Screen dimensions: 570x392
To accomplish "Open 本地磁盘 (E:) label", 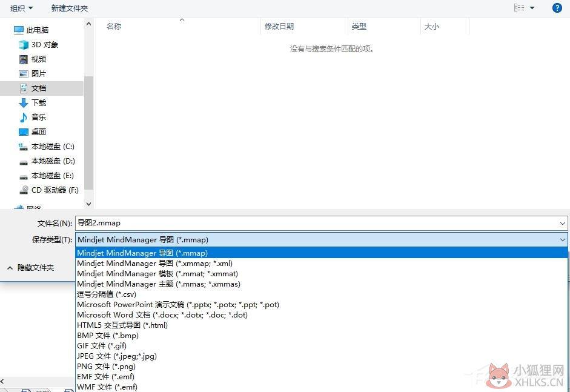I will pos(53,176).
